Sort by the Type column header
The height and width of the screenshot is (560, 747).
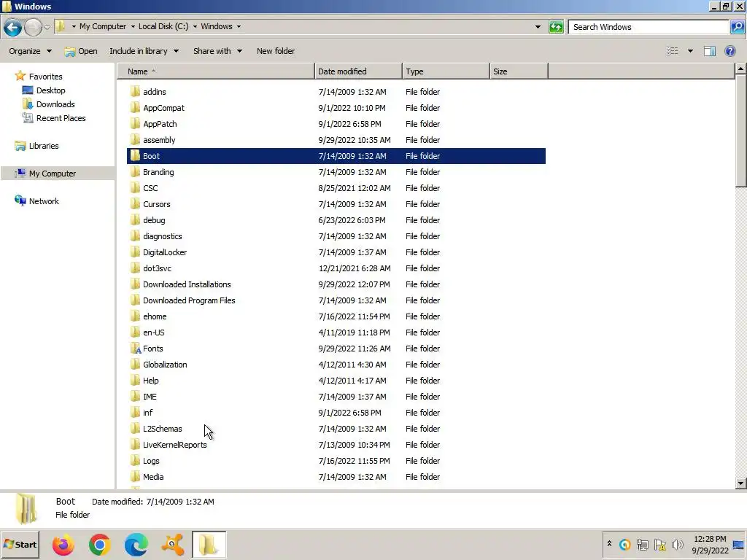(x=446, y=71)
